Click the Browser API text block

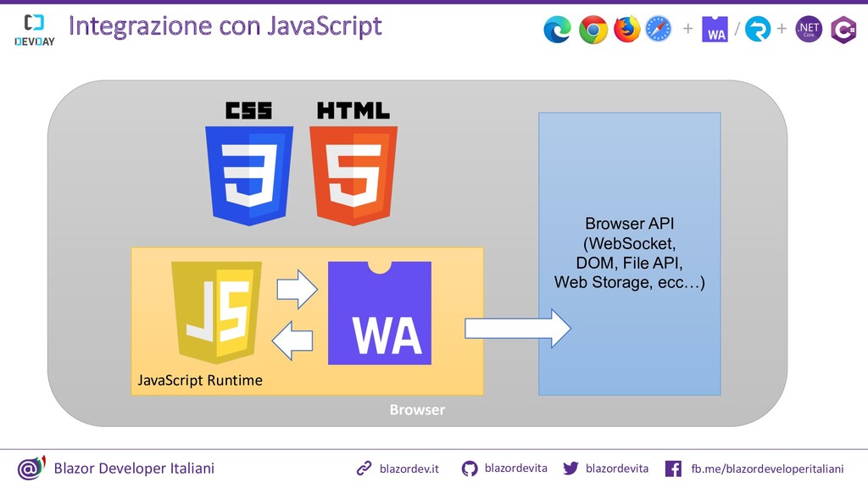(x=630, y=252)
